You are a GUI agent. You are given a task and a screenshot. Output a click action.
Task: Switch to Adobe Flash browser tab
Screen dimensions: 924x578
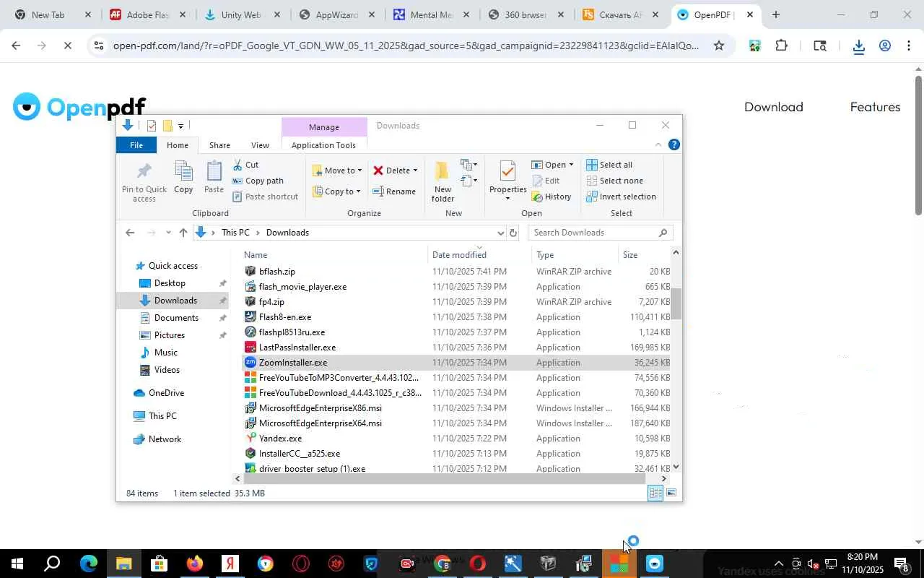pyautogui.click(x=147, y=14)
